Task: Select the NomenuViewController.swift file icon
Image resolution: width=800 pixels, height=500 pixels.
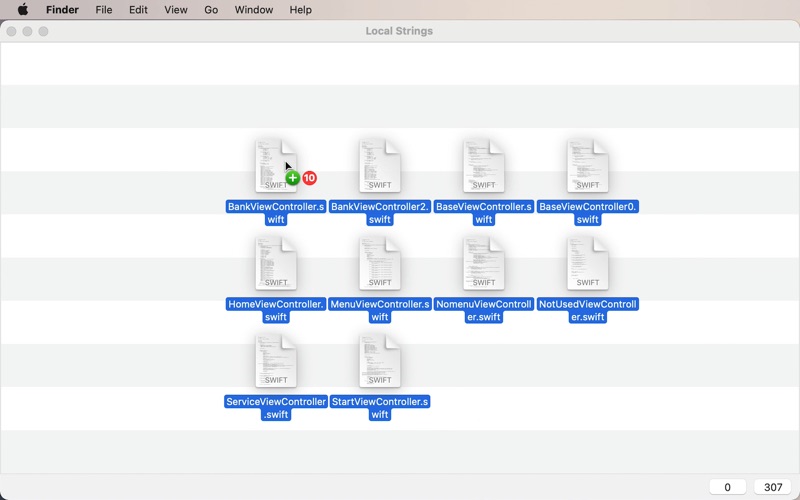Action: tap(484, 263)
